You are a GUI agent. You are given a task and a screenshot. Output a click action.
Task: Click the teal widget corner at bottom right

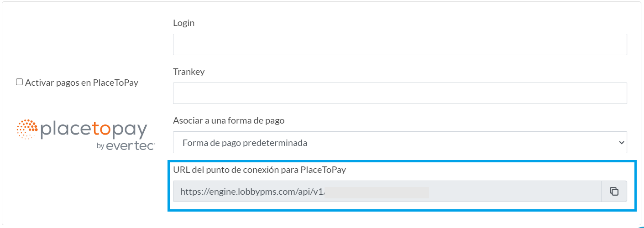pyautogui.click(x=640, y=226)
